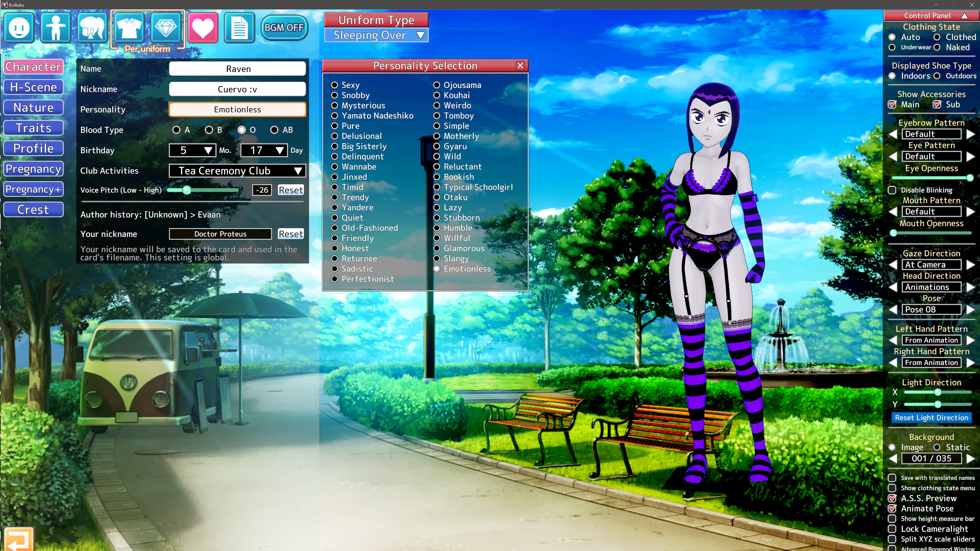980x551 pixels.
Task: Switch to next background image
Action: coord(971,458)
